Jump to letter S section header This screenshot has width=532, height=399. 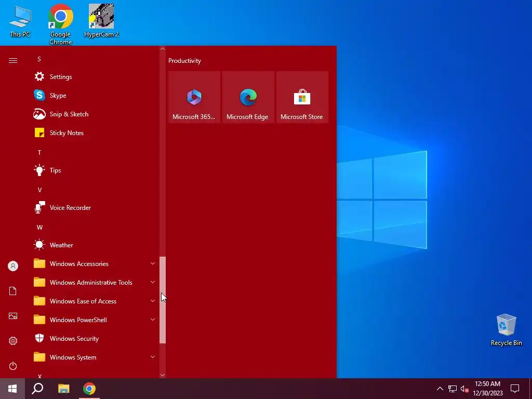click(x=39, y=59)
